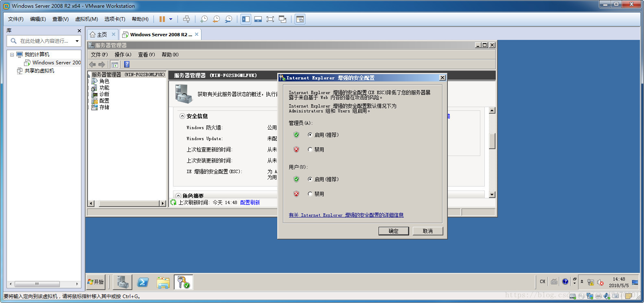The image size is (644, 303).
Task: Open the 编辑(E) menu
Action: point(38,19)
